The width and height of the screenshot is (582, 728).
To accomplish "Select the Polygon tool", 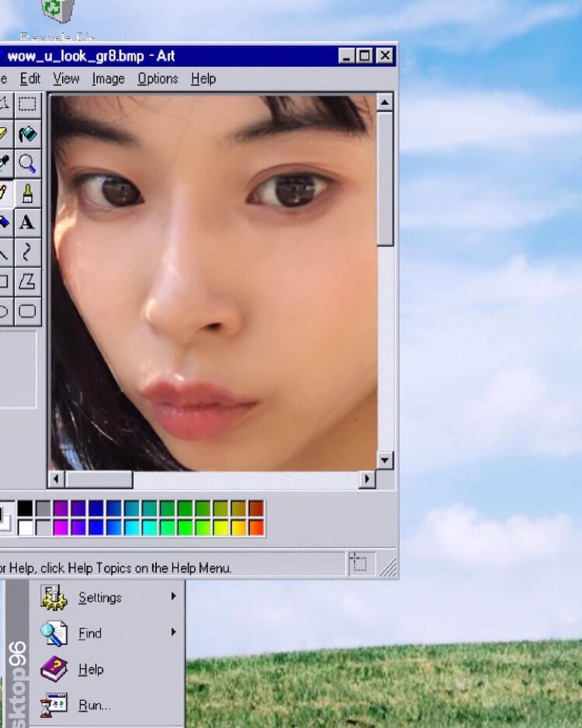I will (27, 281).
